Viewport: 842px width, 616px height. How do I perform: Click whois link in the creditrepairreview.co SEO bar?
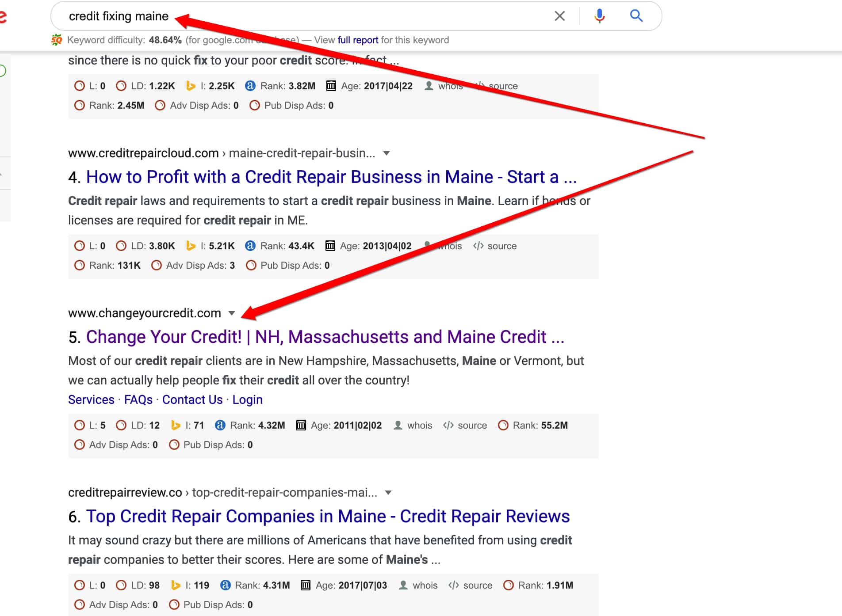click(x=425, y=586)
